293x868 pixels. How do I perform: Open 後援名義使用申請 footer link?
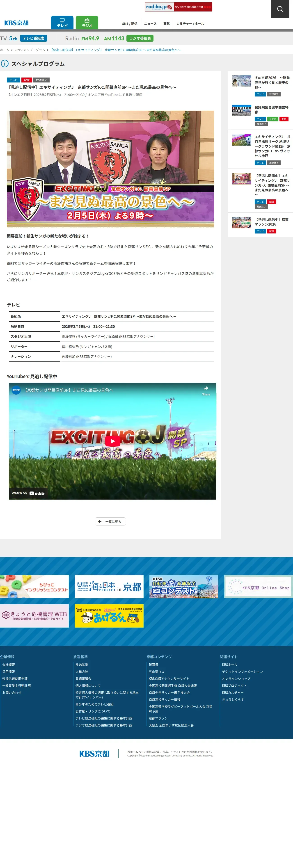pyautogui.click(x=15, y=679)
